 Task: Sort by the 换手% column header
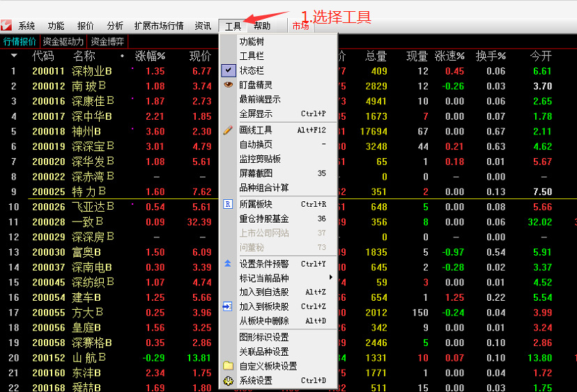(x=491, y=56)
